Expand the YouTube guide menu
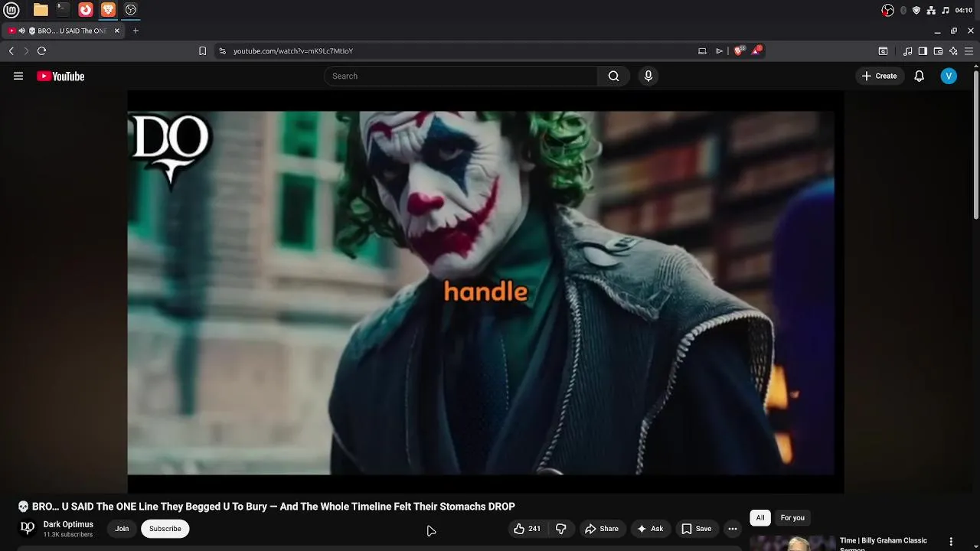Viewport: 980px width, 551px height. [18, 76]
